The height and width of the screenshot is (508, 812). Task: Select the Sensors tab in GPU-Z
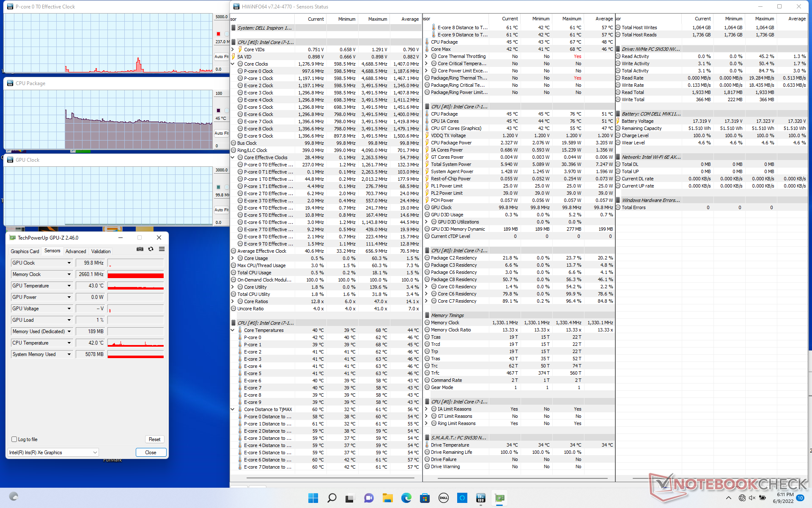coord(52,251)
